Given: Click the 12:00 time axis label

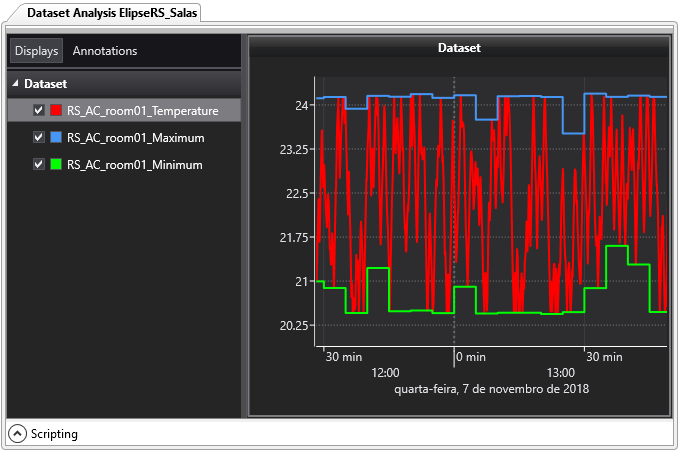Looking at the screenshot, I should pyautogui.click(x=385, y=372).
